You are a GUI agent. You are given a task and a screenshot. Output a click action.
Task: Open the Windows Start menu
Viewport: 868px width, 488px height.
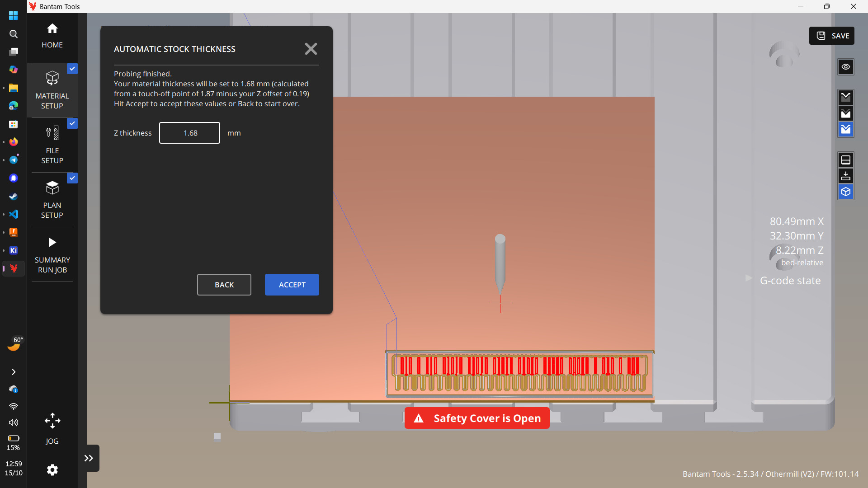tap(14, 16)
